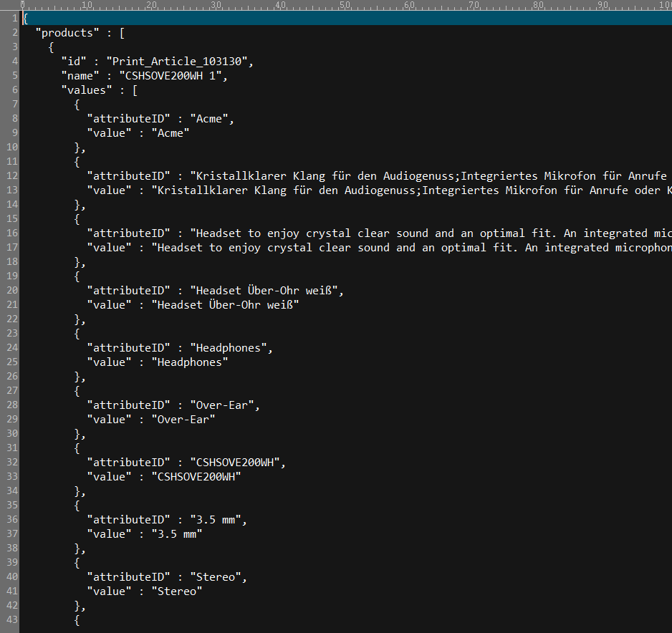
Task: Click the 80 mark on the column ruler
Action: (539, 5)
